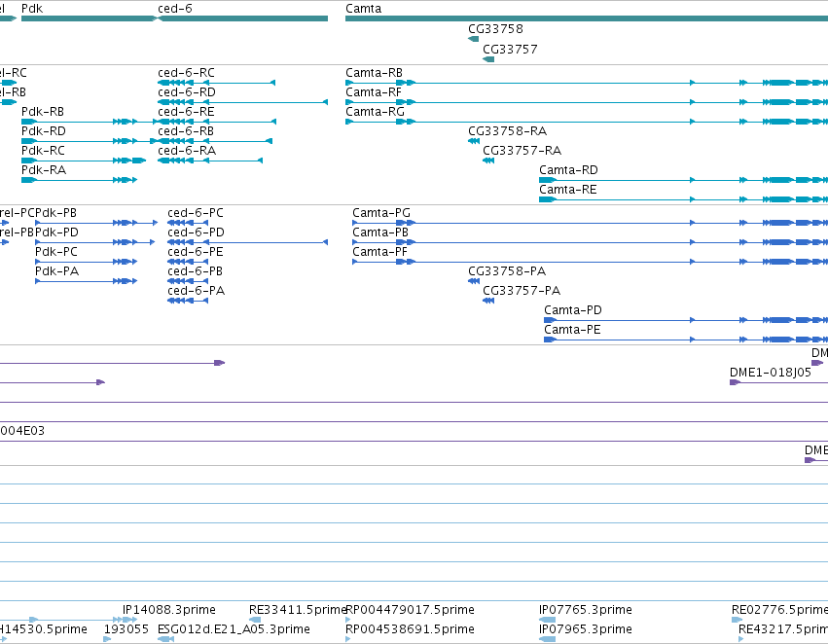The height and width of the screenshot is (644, 828).
Task: Click the Pdk-PA protein label
Action: [57, 271]
